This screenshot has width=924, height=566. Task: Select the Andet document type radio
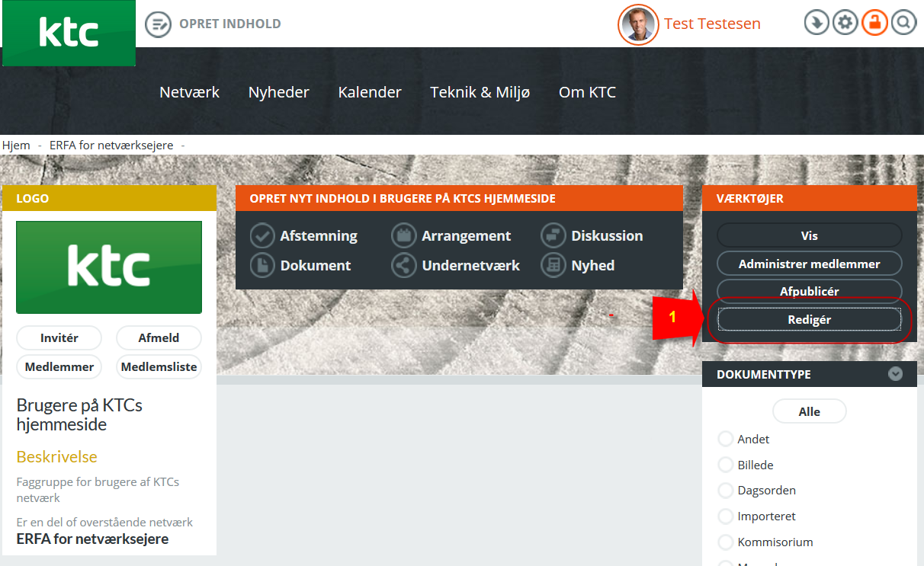(x=726, y=440)
